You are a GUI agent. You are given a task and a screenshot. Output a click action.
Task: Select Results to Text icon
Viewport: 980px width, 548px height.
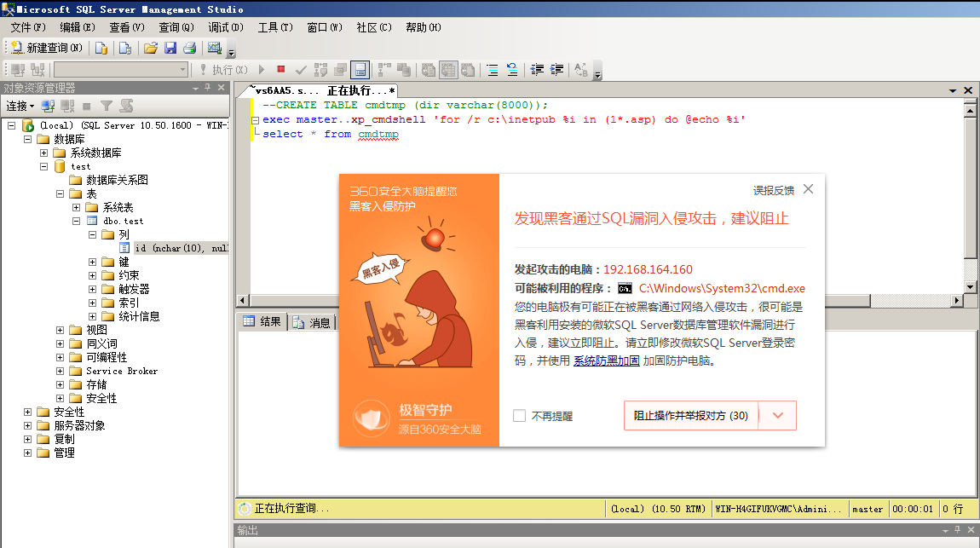tap(429, 70)
